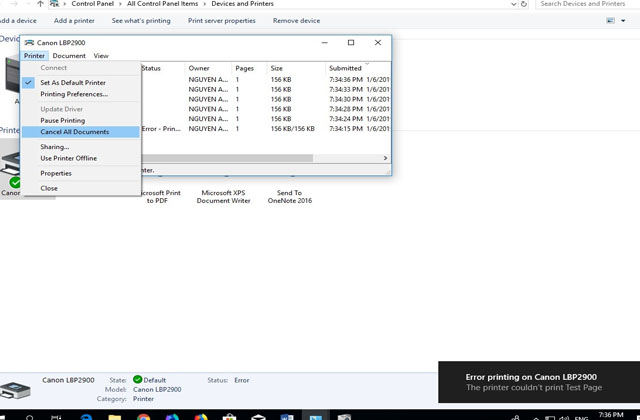Select the job submitted at 7:34:24 PM

point(265,119)
